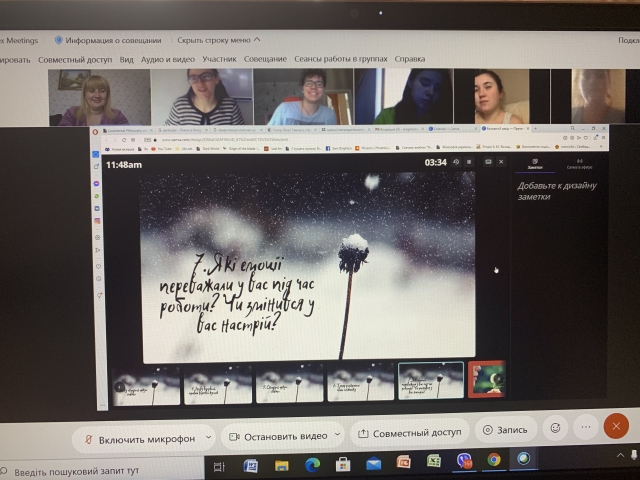Click keyboard shortcuts icon in presenter view
This screenshot has width=640, height=480.
[488, 162]
